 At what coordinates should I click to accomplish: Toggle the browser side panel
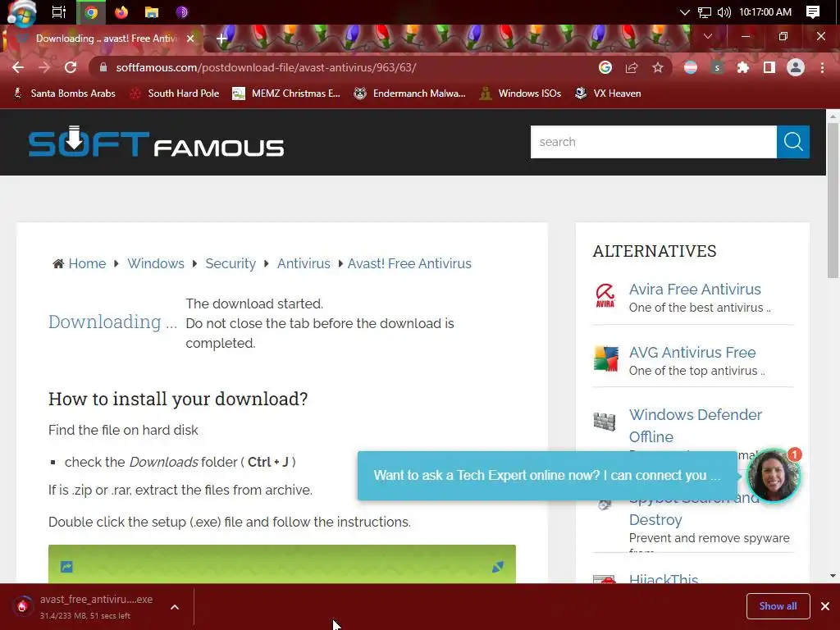point(769,67)
